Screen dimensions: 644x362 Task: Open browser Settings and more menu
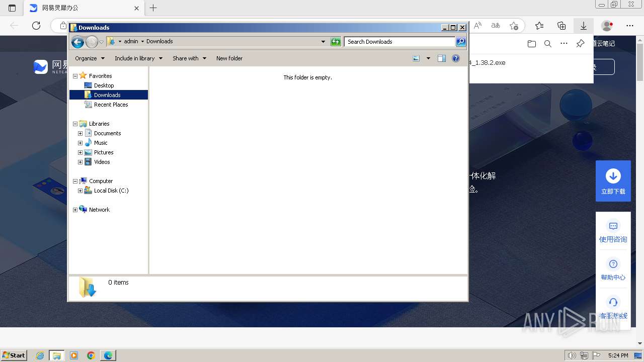point(630,26)
